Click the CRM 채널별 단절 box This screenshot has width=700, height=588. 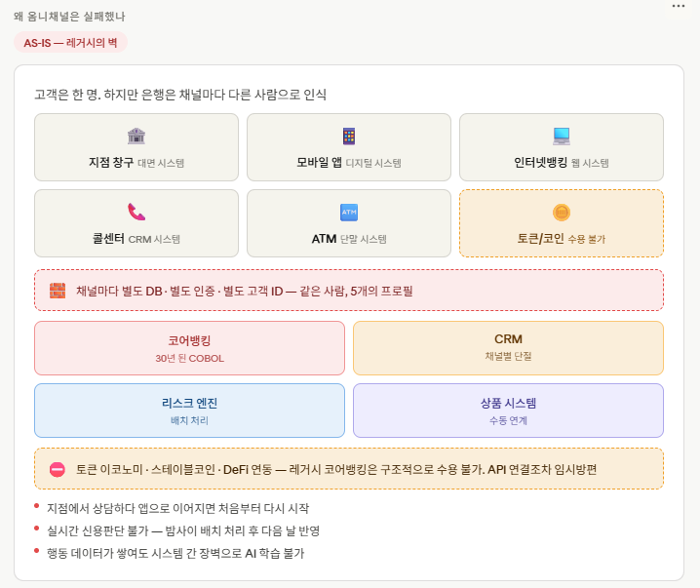(x=508, y=348)
